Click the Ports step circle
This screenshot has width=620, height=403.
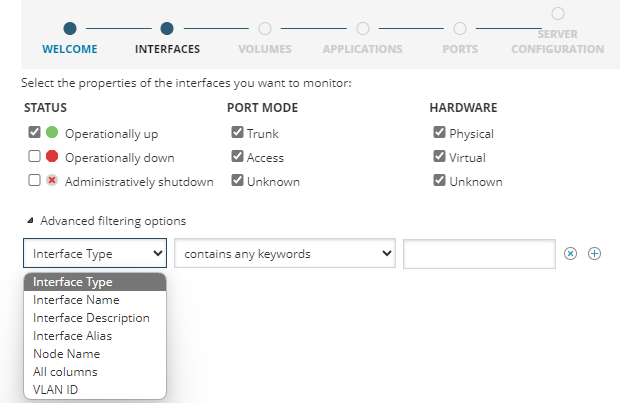pos(460,29)
